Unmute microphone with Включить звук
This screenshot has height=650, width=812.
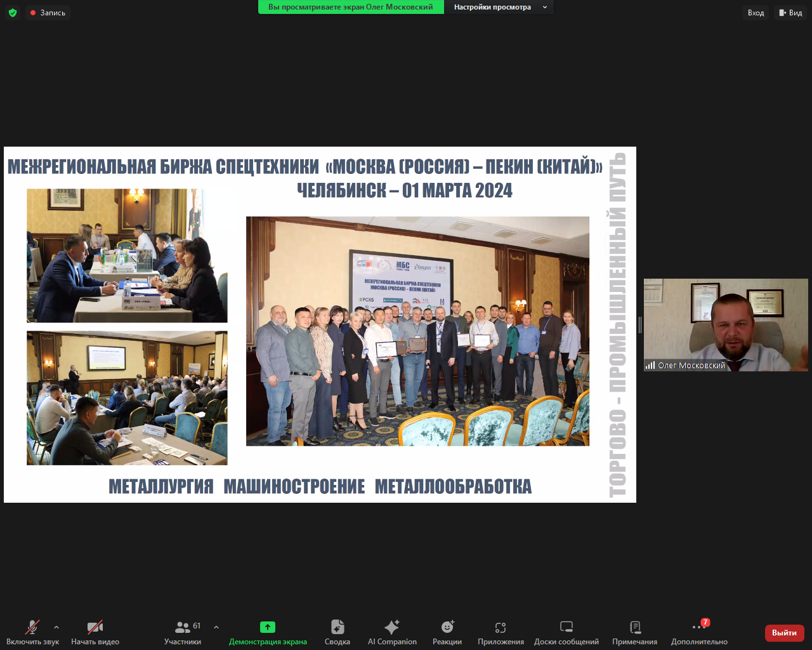[x=32, y=632]
